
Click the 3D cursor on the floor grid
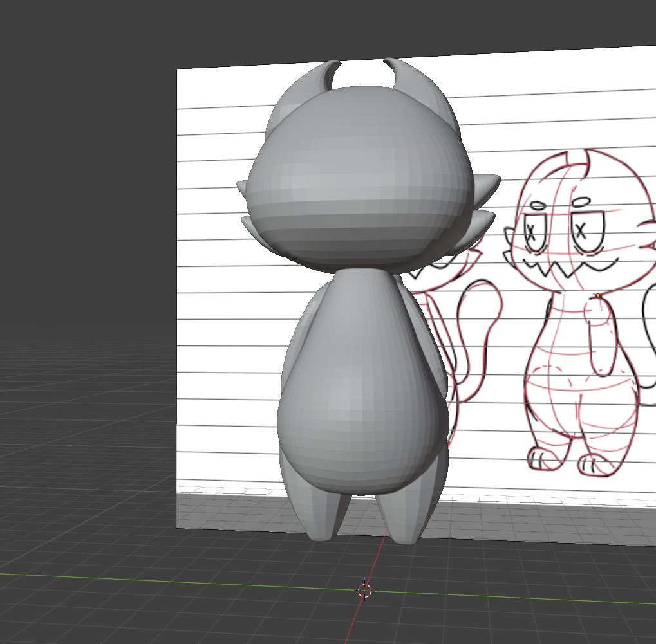pyautogui.click(x=365, y=591)
